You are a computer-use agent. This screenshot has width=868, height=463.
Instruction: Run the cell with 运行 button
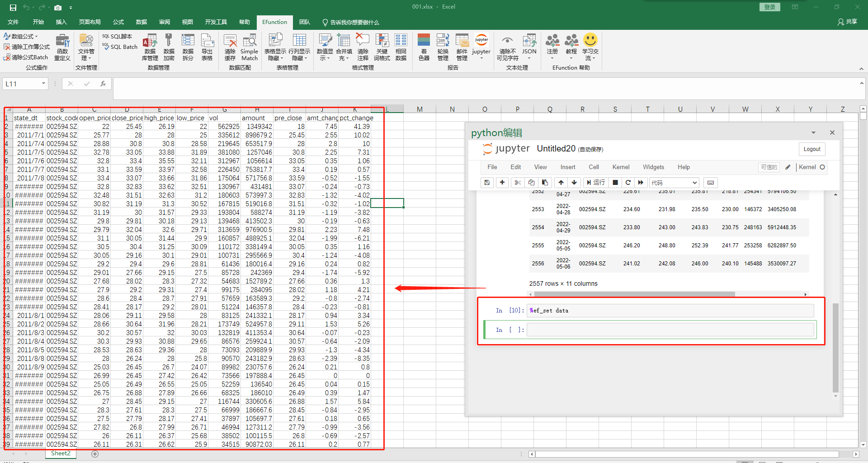(x=595, y=183)
